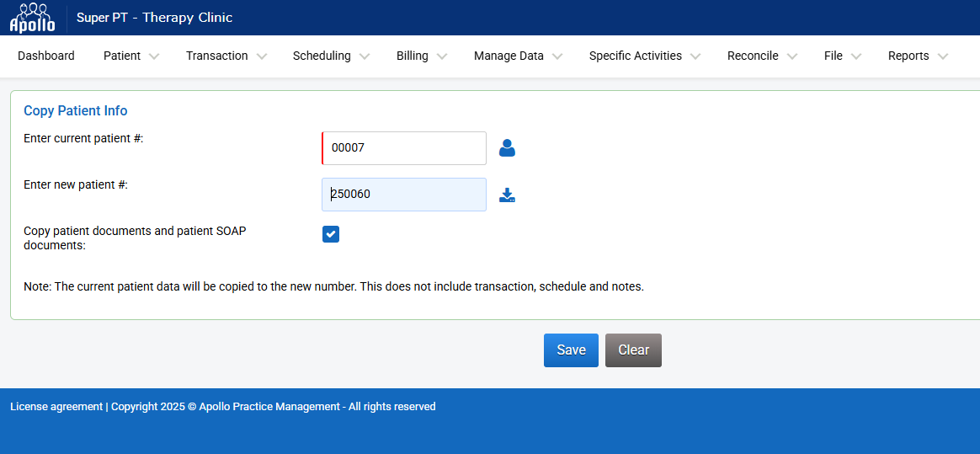This screenshot has height=454, width=980.
Task: Click the patient lookup person icon
Action: (x=507, y=148)
